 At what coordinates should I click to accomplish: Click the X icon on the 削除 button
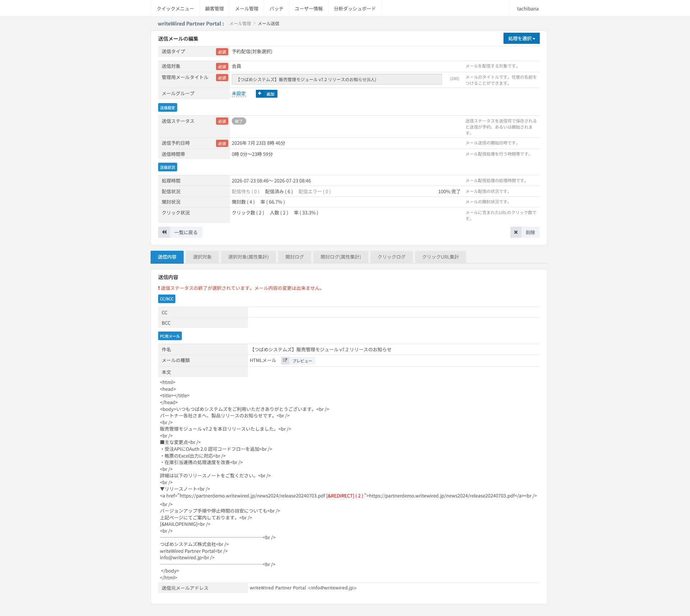click(516, 232)
